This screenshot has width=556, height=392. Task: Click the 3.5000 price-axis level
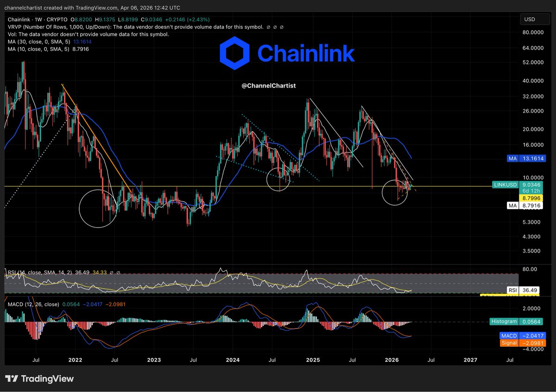(532, 251)
